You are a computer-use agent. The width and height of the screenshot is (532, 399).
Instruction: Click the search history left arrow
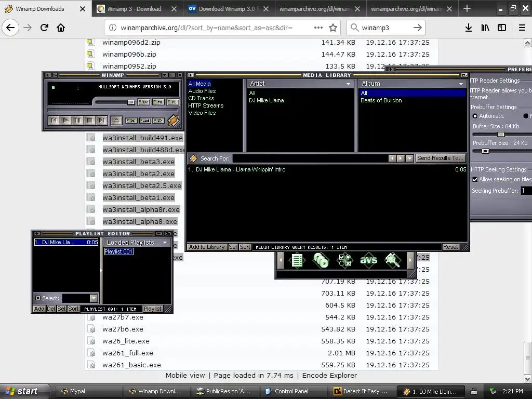coord(392,158)
